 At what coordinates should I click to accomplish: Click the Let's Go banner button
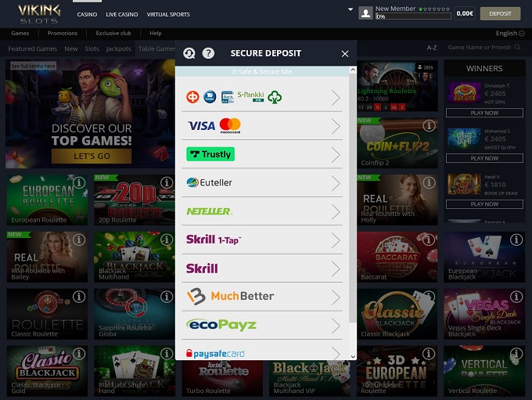92,156
